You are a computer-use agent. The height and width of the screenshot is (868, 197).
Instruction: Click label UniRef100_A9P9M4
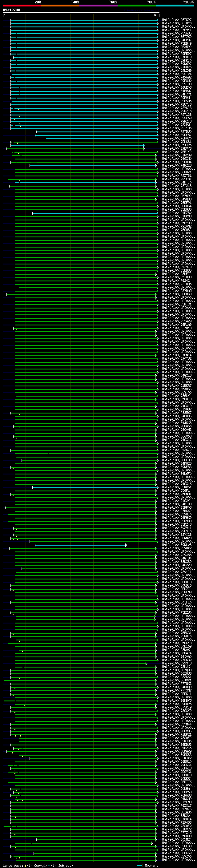pos(177,98)
